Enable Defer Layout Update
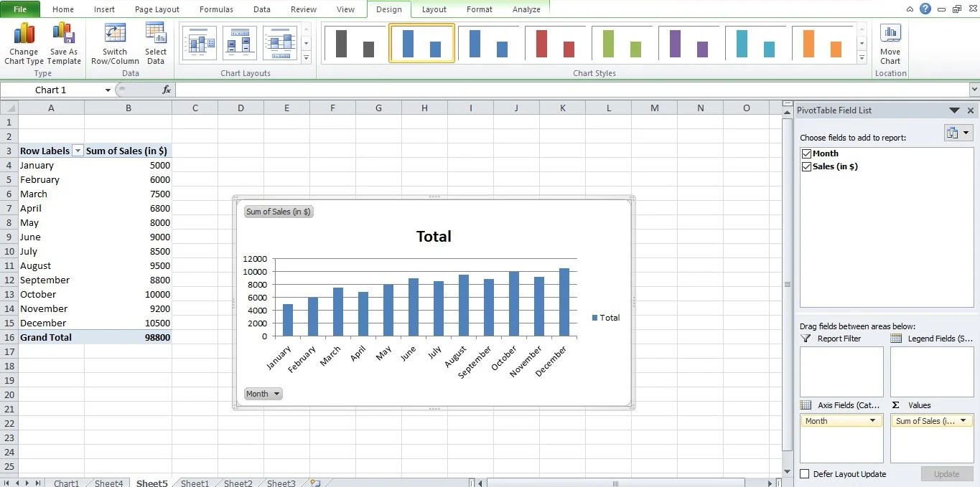Image resolution: width=980 pixels, height=487 pixels. [x=804, y=474]
